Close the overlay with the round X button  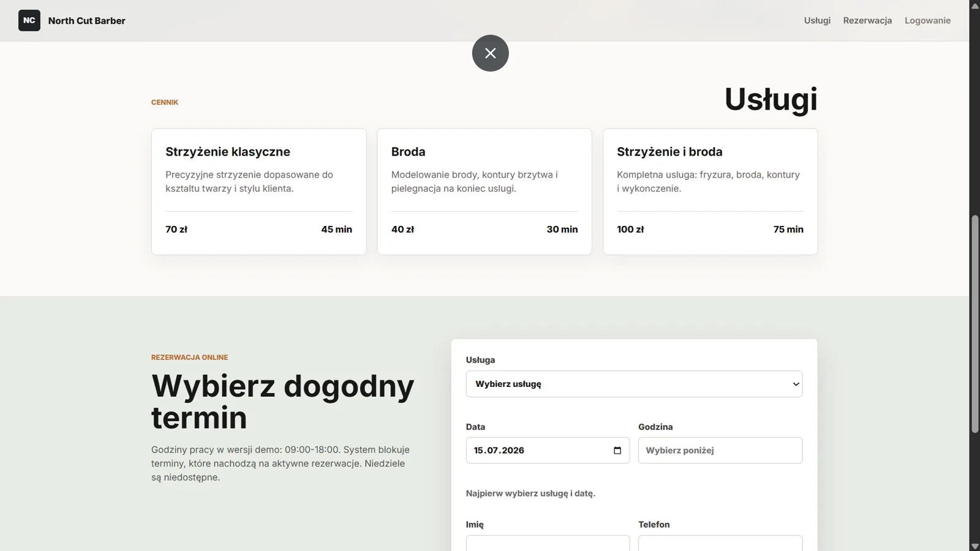tap(490, 53)
